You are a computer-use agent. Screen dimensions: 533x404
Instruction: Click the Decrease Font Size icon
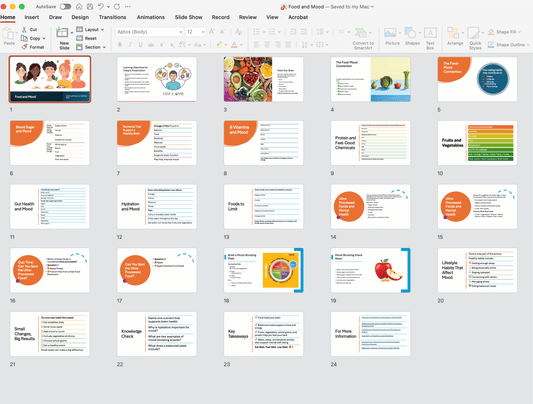pyautogui.click(x=223, y=32)
